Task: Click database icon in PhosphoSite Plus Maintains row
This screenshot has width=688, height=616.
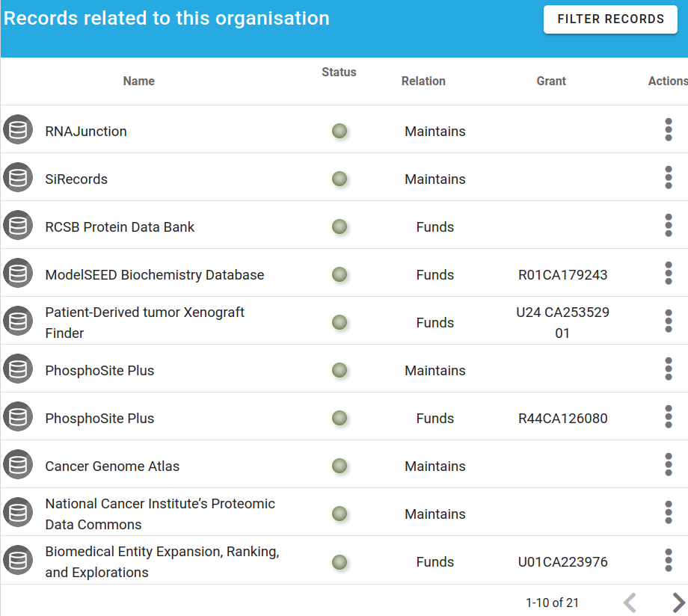Action: [x=18, y=369]
